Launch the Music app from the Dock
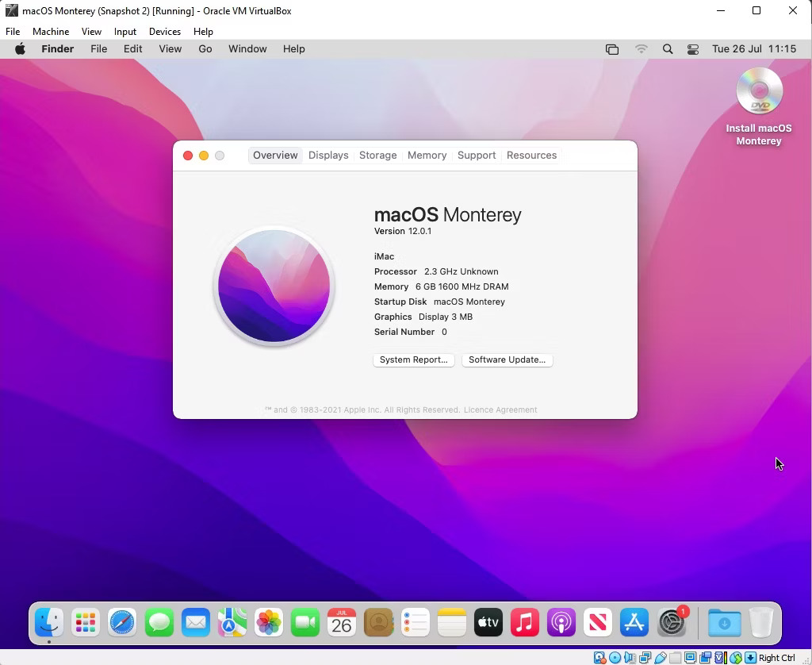 click(524, 623)
